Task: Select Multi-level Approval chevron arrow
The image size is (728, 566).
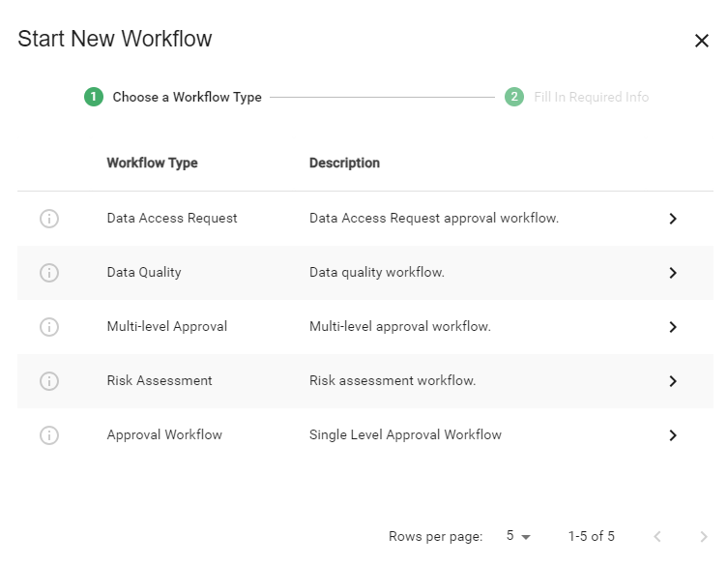Action: [x=673, y=327]
